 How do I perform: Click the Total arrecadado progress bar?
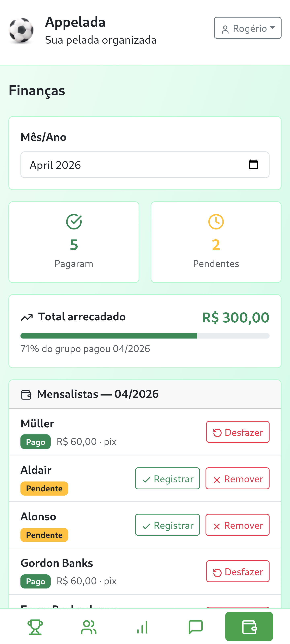coord(145,336)
